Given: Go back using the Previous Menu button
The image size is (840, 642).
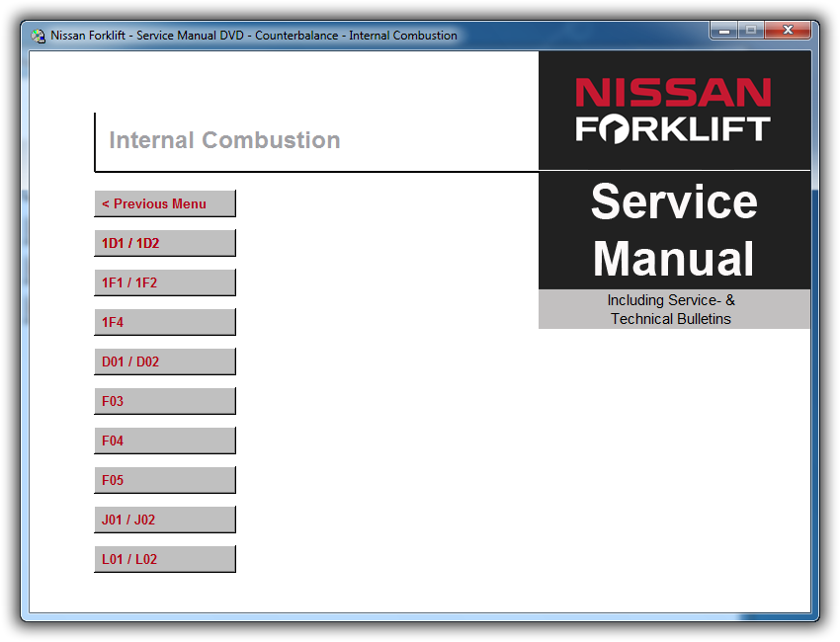Looking at the screenshot, I should [x=165, y=203].
